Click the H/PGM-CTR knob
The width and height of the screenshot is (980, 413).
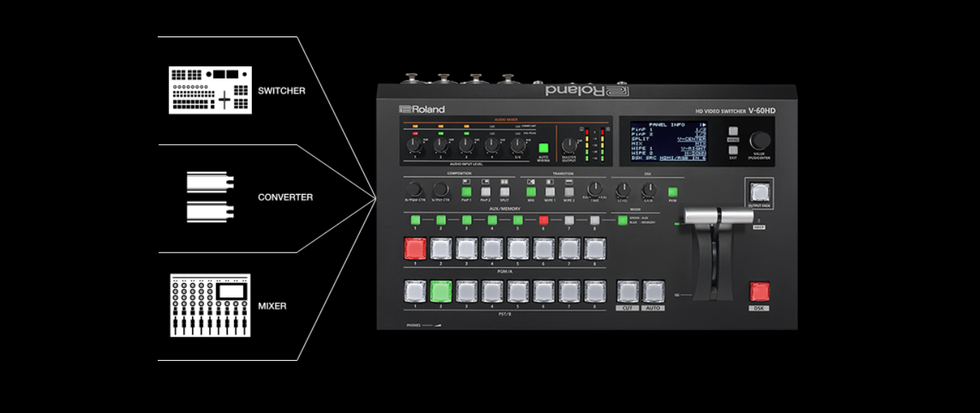pyautogui.click(x=415, y=189)
